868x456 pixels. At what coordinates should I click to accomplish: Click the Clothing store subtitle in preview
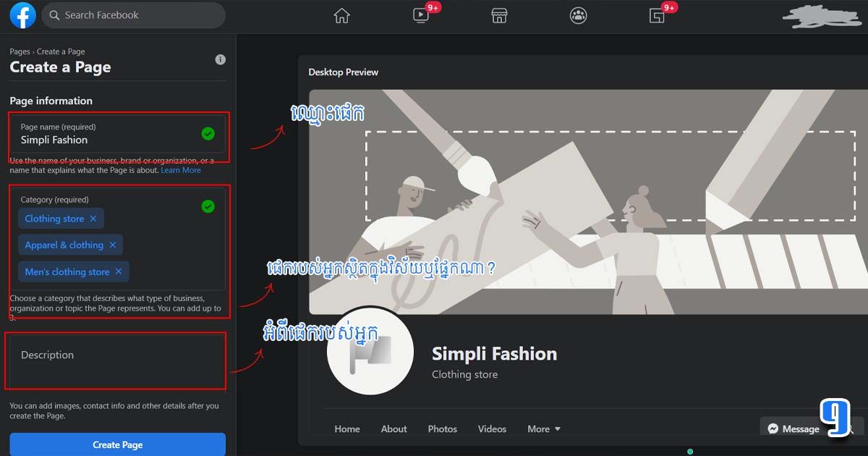(465, 375)
